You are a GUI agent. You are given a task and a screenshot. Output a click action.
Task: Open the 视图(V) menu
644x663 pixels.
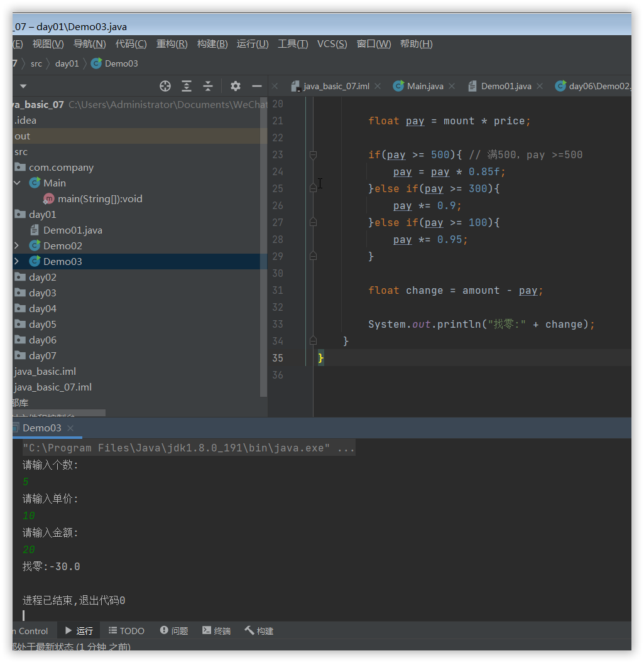48,44
